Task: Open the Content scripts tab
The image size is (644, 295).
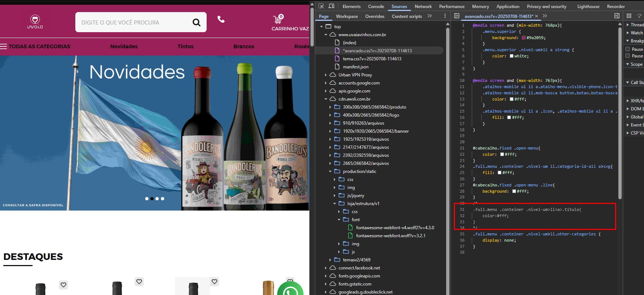Action: [x=407, y=16]
